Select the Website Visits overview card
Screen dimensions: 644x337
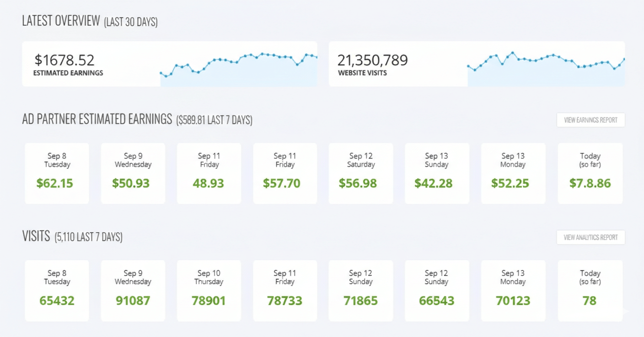(x=477, y=64)
